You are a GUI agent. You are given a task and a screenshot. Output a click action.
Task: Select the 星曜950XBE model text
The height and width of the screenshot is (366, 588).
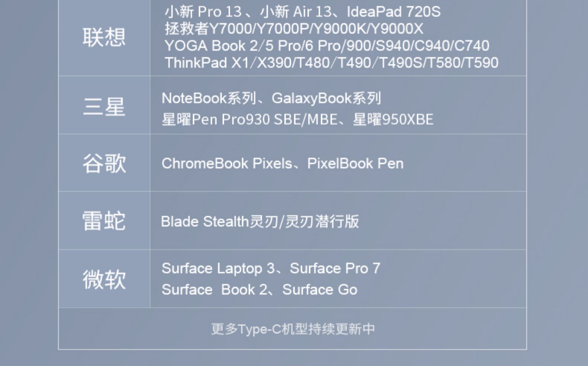[x=393, y=120]
